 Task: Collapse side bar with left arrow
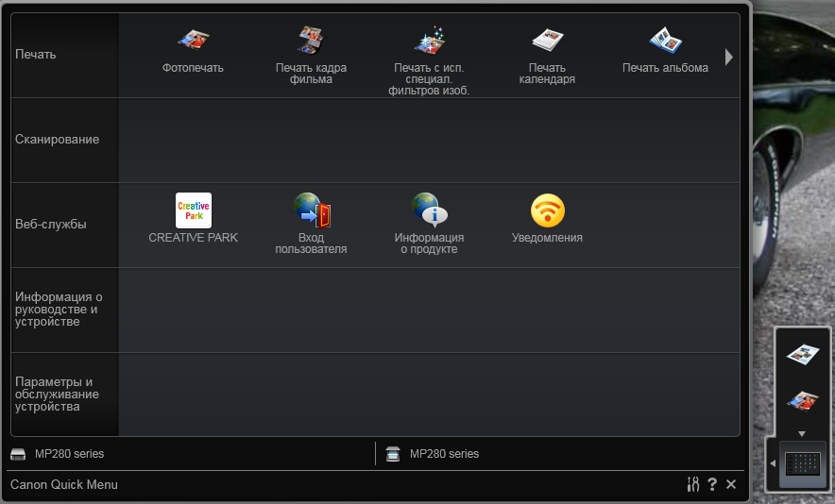773,463
